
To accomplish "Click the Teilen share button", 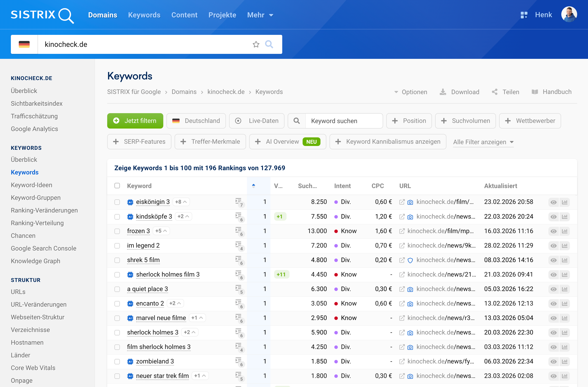I will coord(505,92).
